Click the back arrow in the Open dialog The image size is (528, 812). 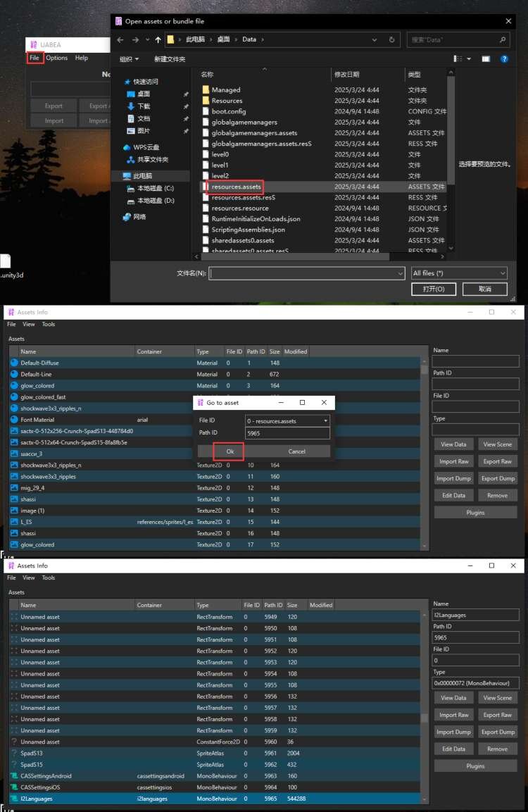point(120,40)
